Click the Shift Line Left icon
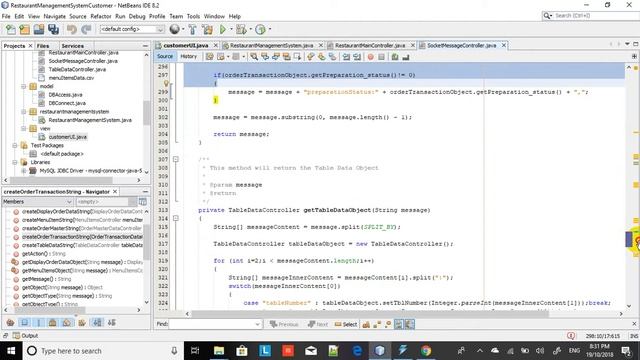 click(x=346, y=57)
